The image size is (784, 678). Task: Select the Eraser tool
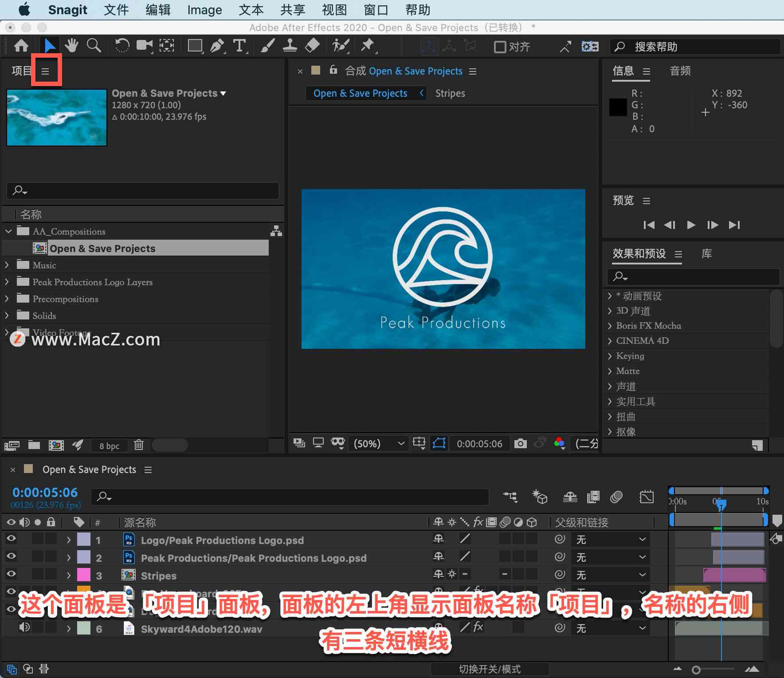pos(312,46)
